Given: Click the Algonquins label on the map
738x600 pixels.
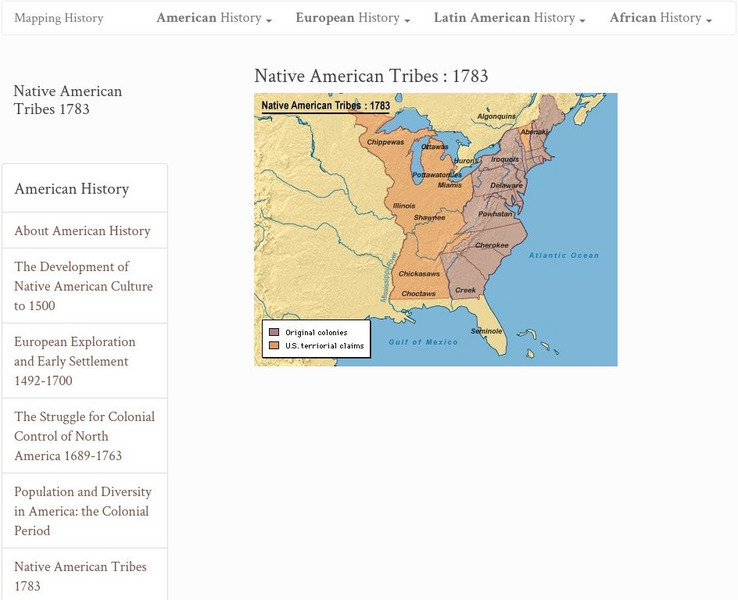Looking at the screenshot, I should pos(496,116).
